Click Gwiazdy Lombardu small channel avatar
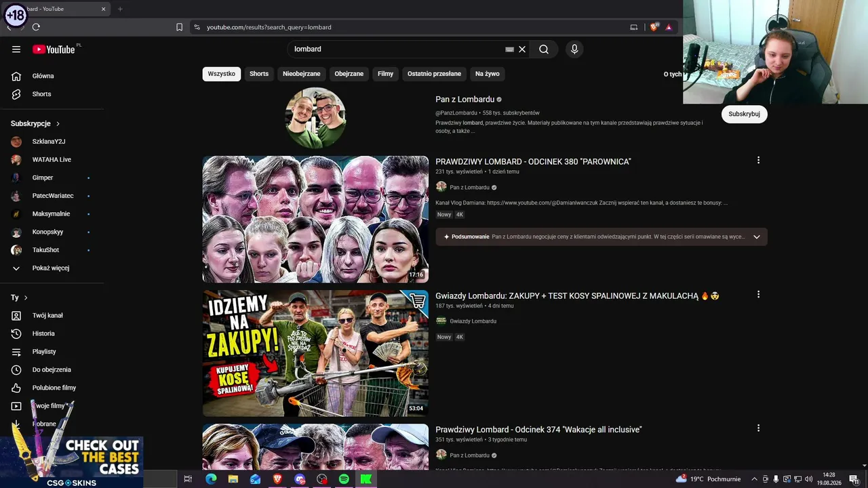The height and width of the screenshot is (488, 868). point(441,321)
